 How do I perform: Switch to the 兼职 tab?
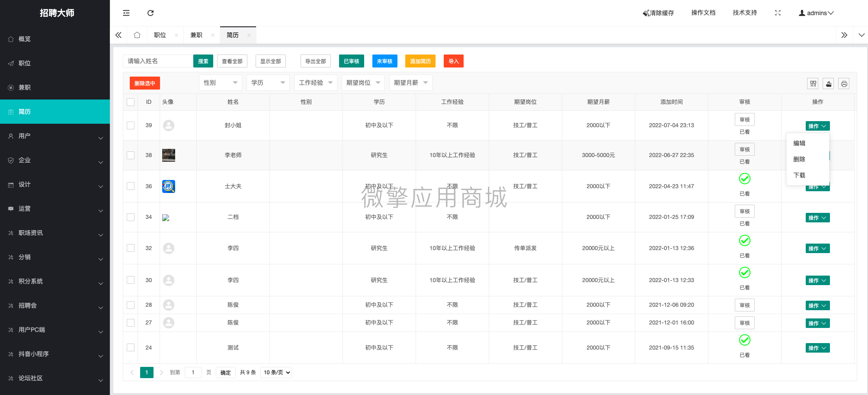[x=197, y=35]
